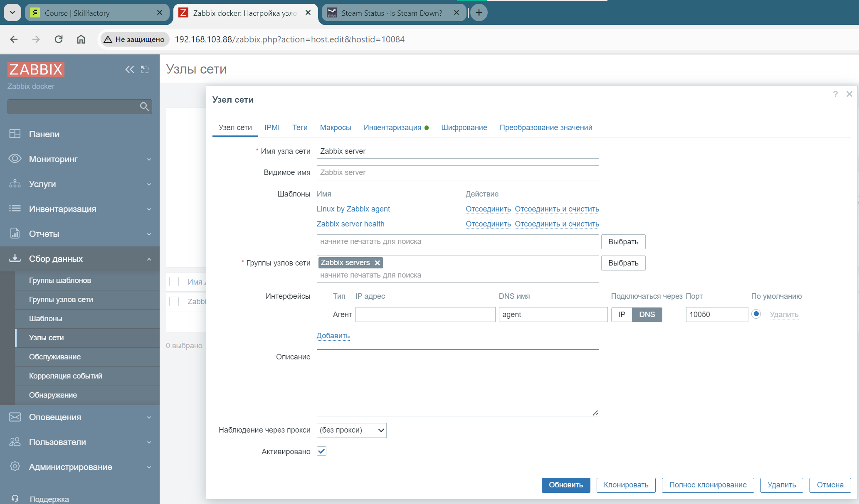The image size is (859, 504).
Task: Open the Панели dashboards icon
Action: pos(15,134)
